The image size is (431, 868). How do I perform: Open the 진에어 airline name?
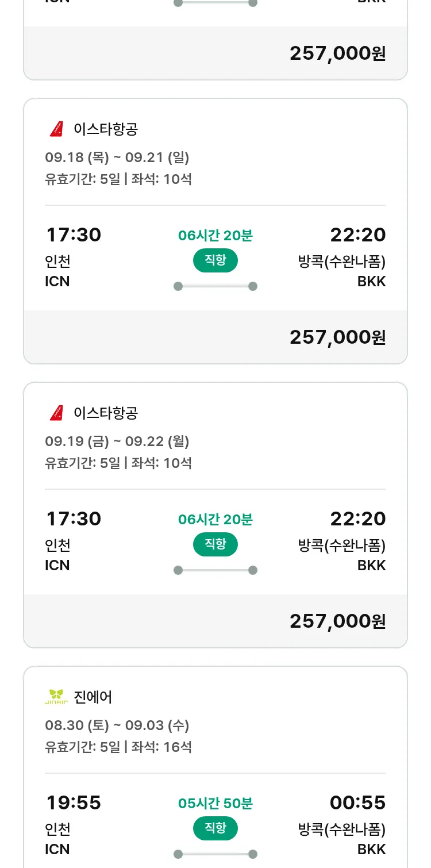click(93, 697)
